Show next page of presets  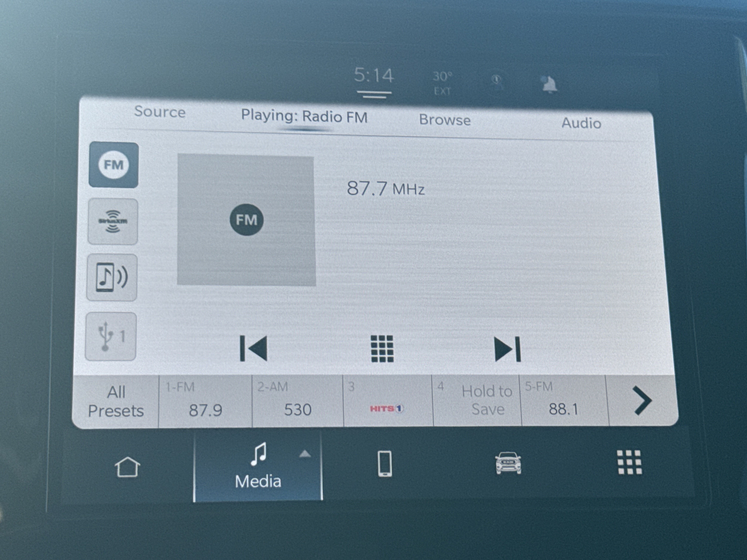(x=642, y=400)
